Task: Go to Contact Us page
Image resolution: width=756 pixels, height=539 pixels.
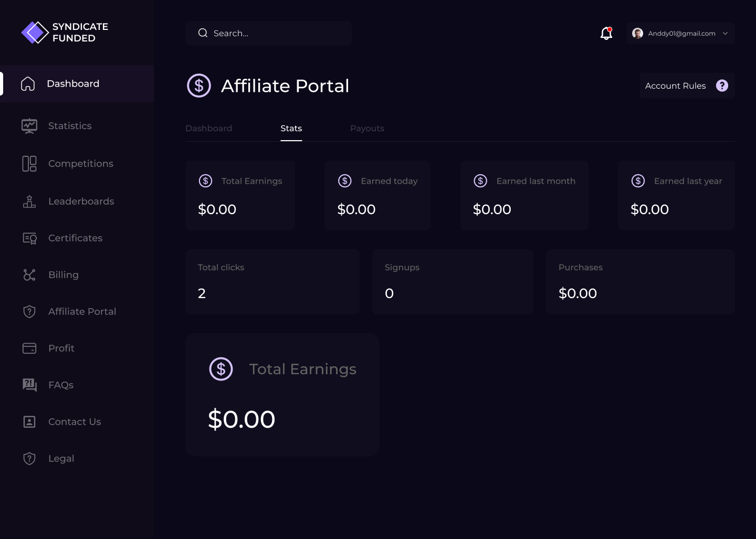Action: (x=75, y=422)
